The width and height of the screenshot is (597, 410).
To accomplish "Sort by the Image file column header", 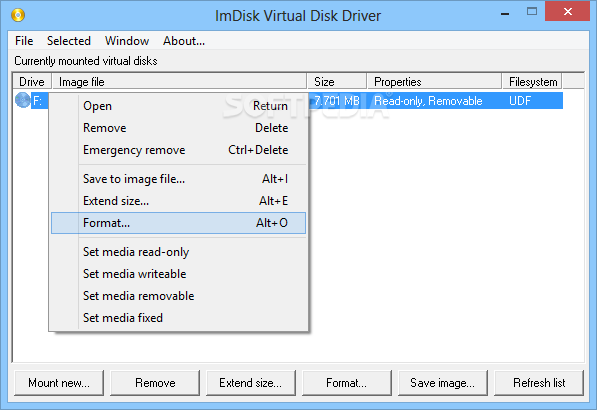I will tap(179, 82).
